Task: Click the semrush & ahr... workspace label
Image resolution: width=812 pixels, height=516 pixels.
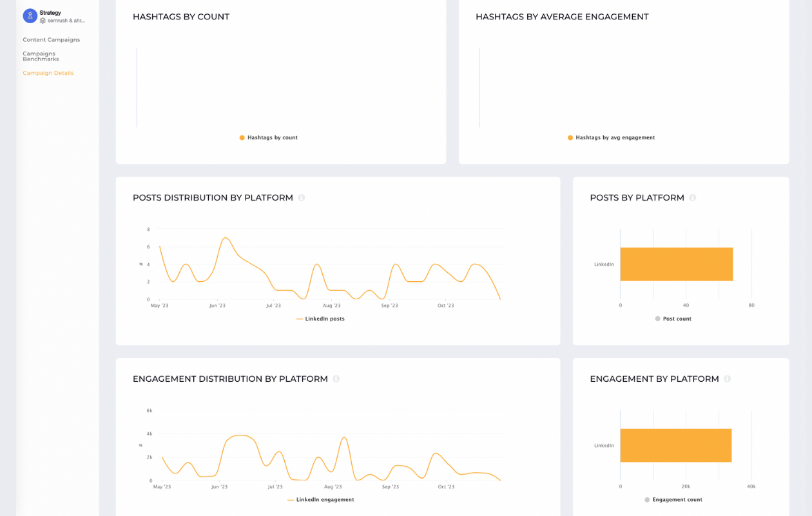Action: tap(66, 21)
